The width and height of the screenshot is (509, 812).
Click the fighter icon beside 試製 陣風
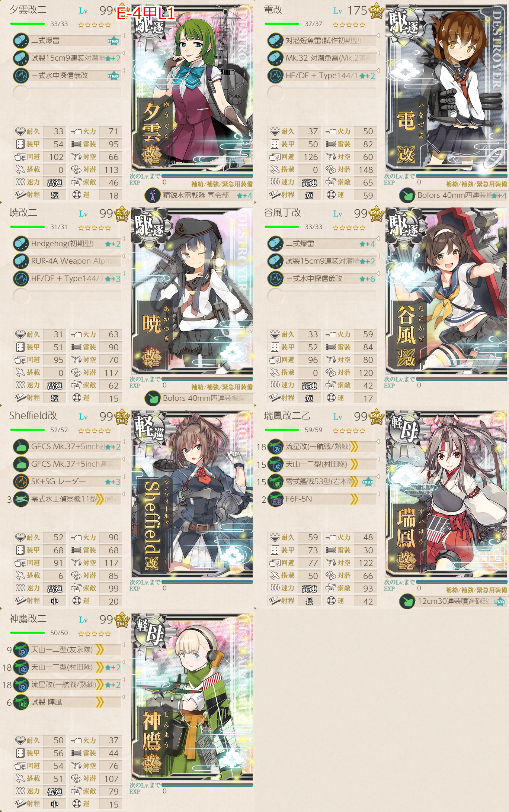[21, 702]
